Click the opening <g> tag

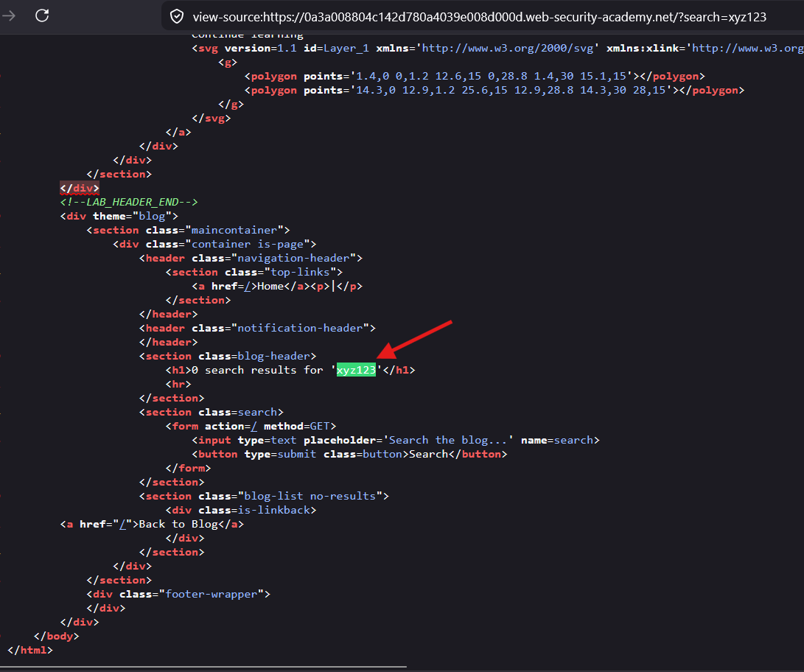[x=228, y=63]
